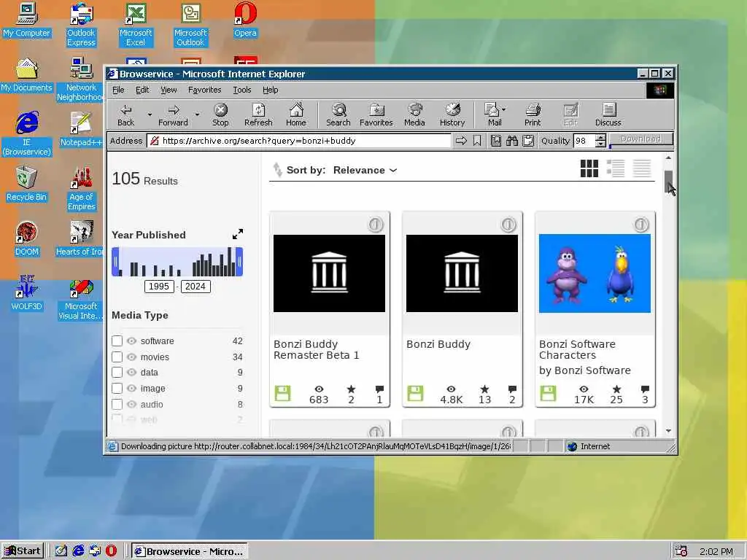Click the Discuss toolbar button
The height and width of the screenshot is (560, 747).
[x=608, y=115]
